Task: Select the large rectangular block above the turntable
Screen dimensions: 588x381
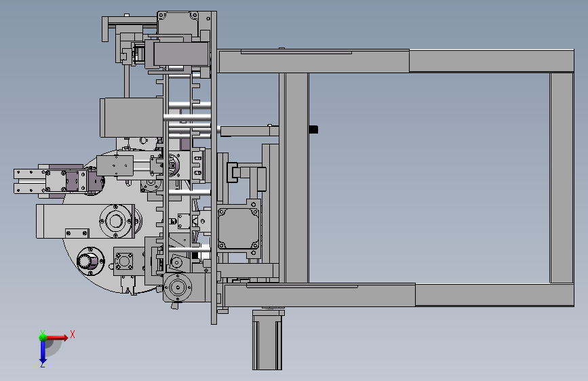Action: pos(132,117)
